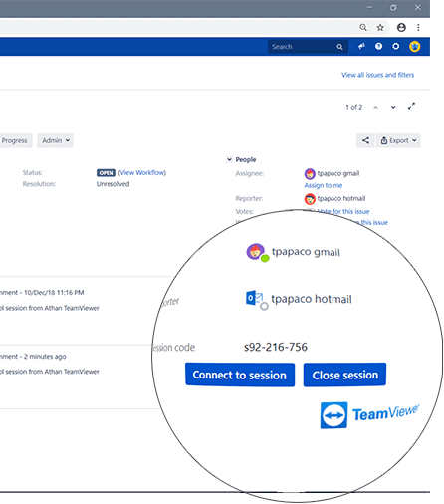Click the search magnifier in Jira header
The width and height of the screenshot is (444, 504).
(339, 47)
